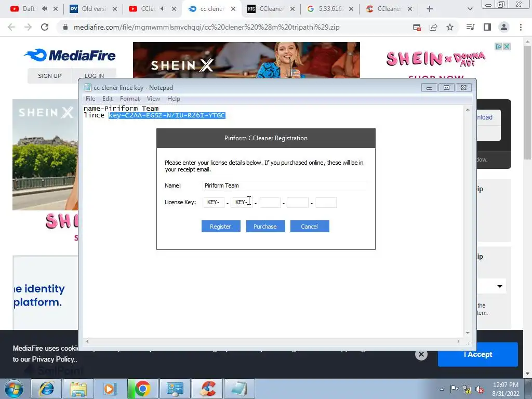Viewport: 532px width, 399px height.
Task: Switch to the last CCleaner tab
Action: (390, 9)
